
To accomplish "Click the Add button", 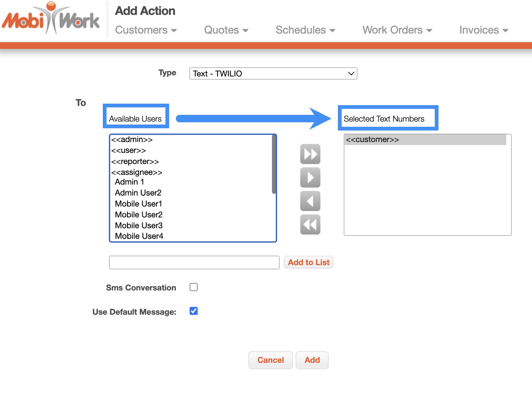I will (312, 360).
